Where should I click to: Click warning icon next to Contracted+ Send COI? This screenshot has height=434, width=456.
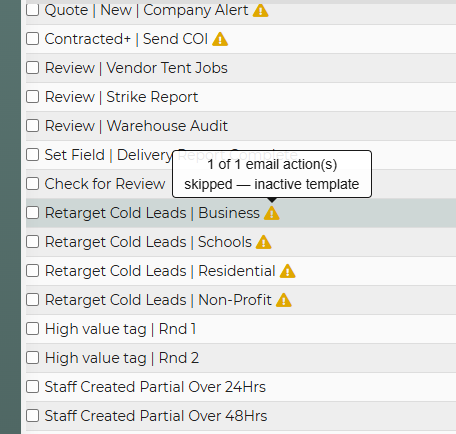220,39
